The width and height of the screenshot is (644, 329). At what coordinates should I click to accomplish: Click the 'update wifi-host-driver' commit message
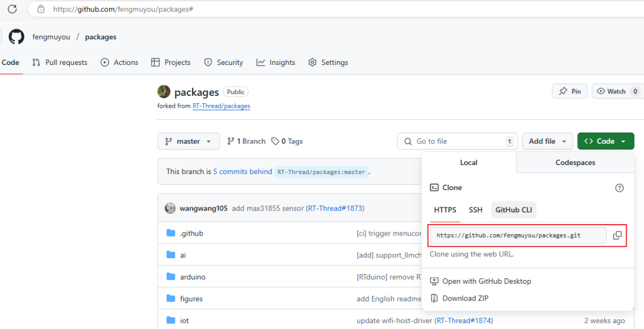pos(394,321)
